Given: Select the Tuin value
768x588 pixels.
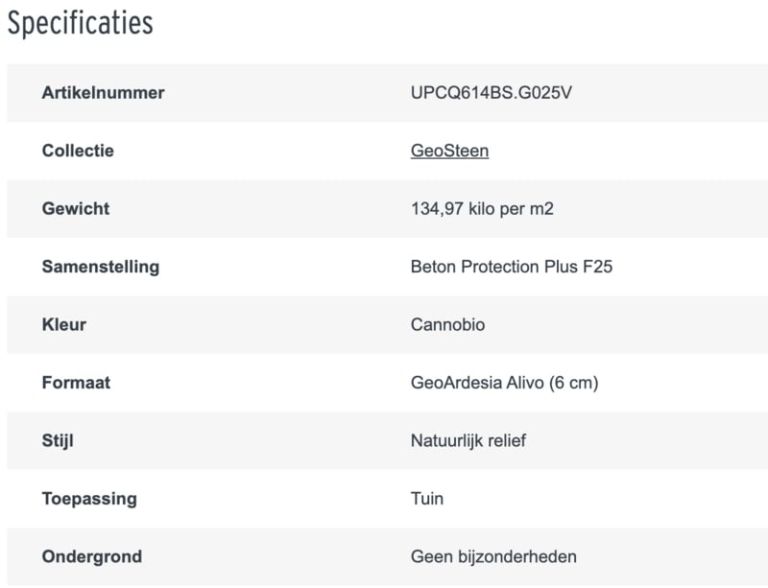Looking at the screenshot, I should [427, 498].
